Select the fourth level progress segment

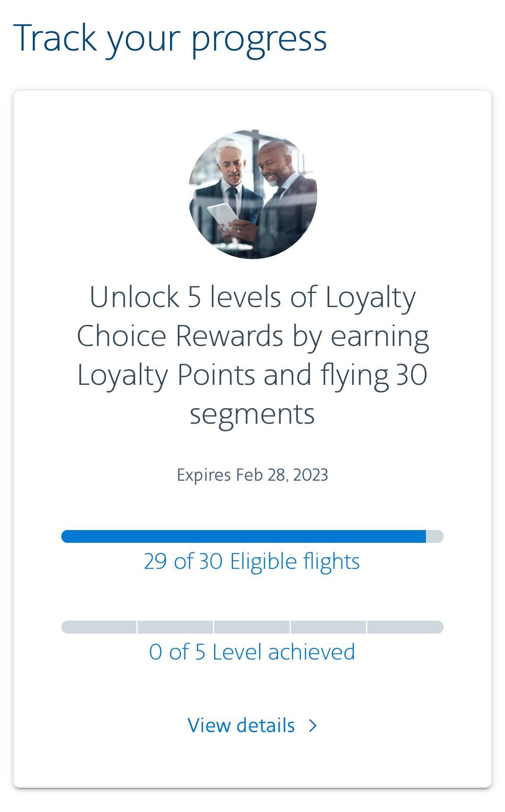[328, 627]
